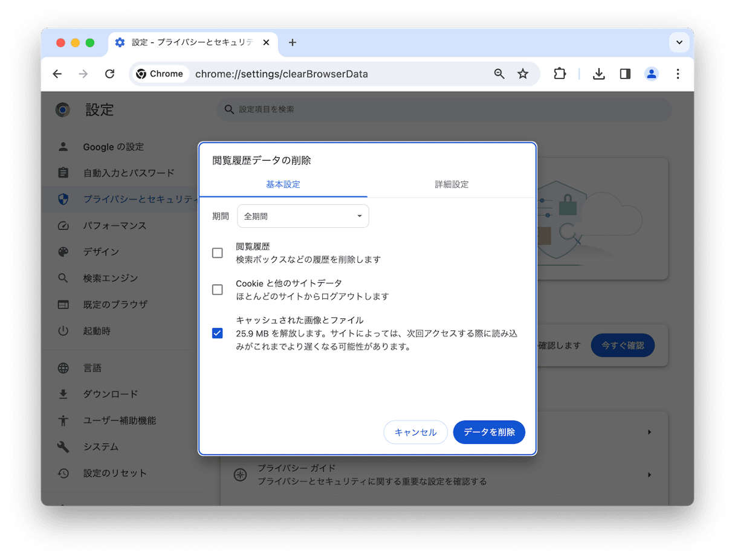Click the キャンセル button
The image size is (735, 560).
(x=415, y=433)
